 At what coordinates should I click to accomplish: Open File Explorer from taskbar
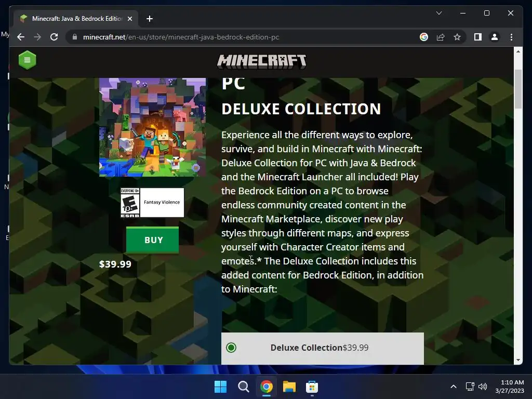click(x=289, y=387)
